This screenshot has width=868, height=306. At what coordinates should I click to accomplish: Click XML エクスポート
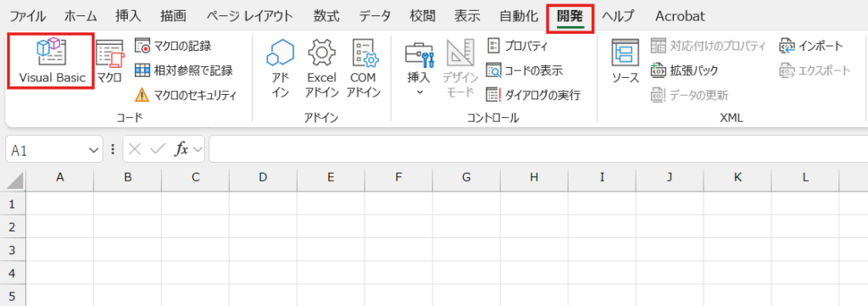(815, 70)
